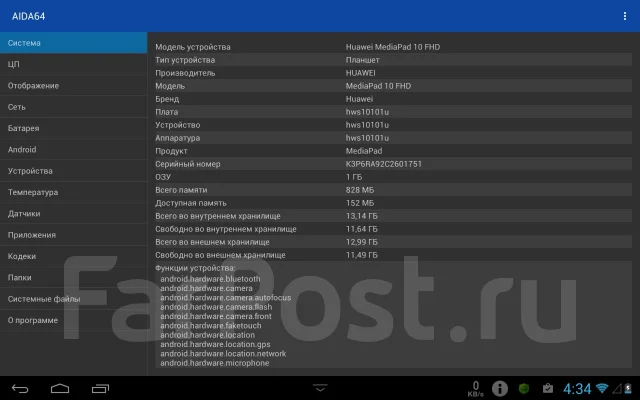Viewport: 640px width, 400px height.
Task: Tap the 11,64 ГБ value
Action: point(362,229)
